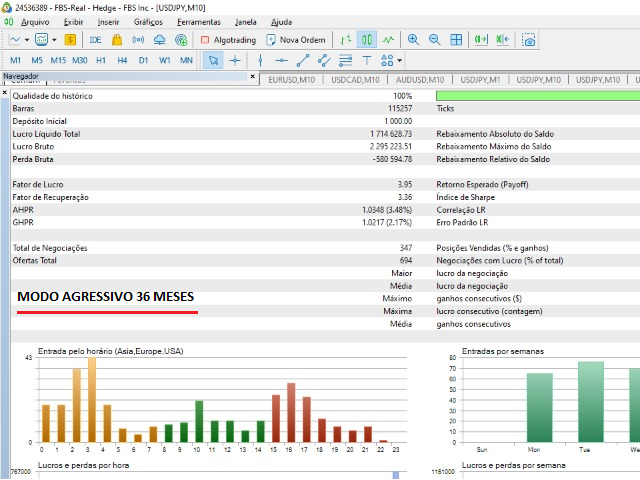Expand the chart type dropdown arrow
This screenshot has width=640, height=480.
27,40
